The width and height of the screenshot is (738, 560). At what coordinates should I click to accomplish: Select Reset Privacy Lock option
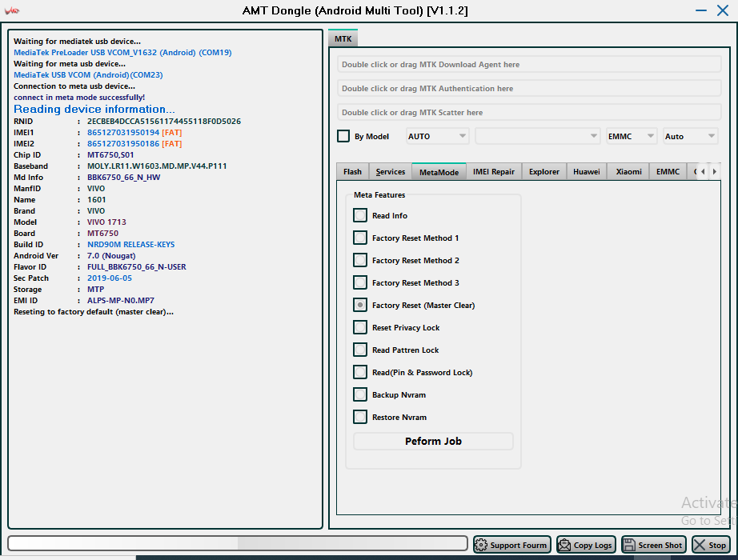click(x=360, y=327)
